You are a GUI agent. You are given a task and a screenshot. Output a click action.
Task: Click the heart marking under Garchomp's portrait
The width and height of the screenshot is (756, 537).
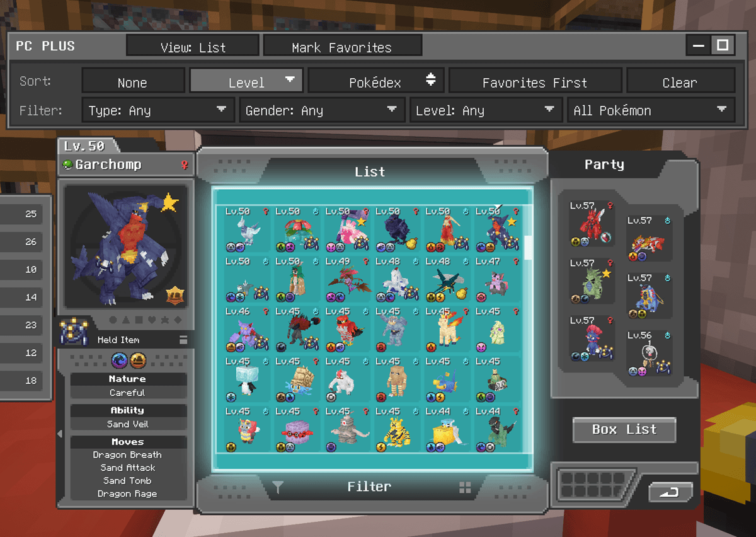click(151, 320)
